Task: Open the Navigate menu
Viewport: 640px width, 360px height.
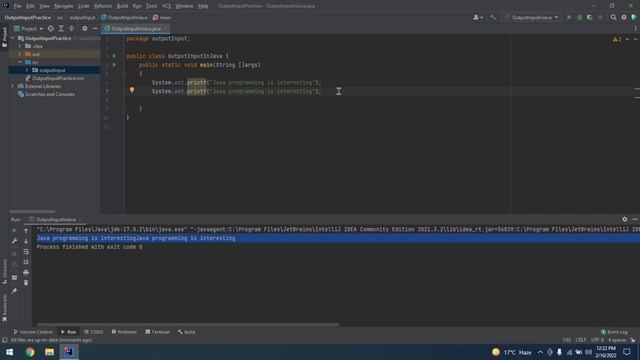Action: pos(64,6)
